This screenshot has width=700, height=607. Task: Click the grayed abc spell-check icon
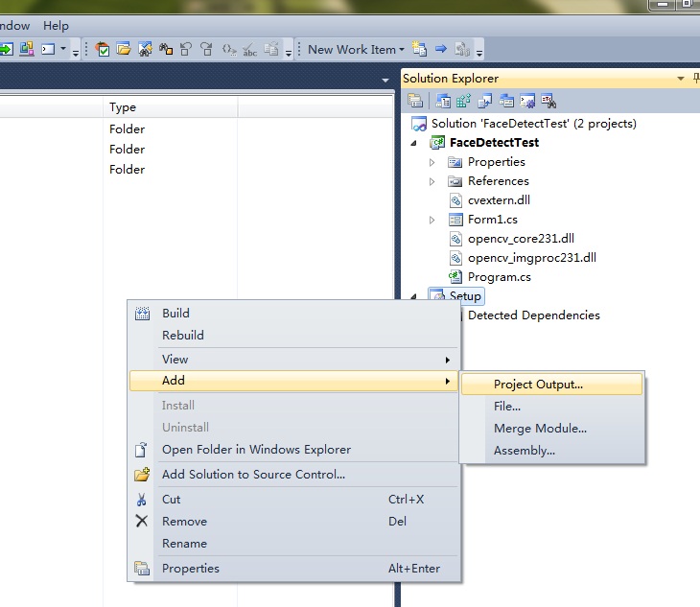pyautogui.click(x=250, y=50)
